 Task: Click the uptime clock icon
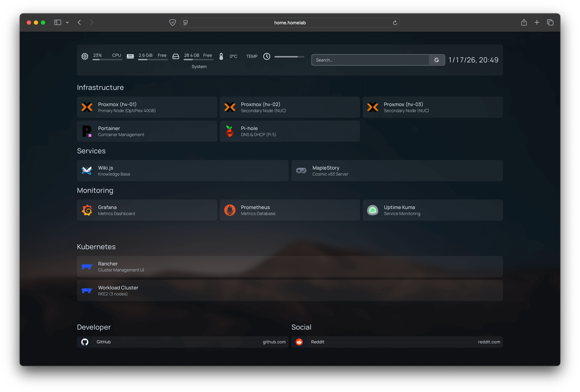point(267,56)
